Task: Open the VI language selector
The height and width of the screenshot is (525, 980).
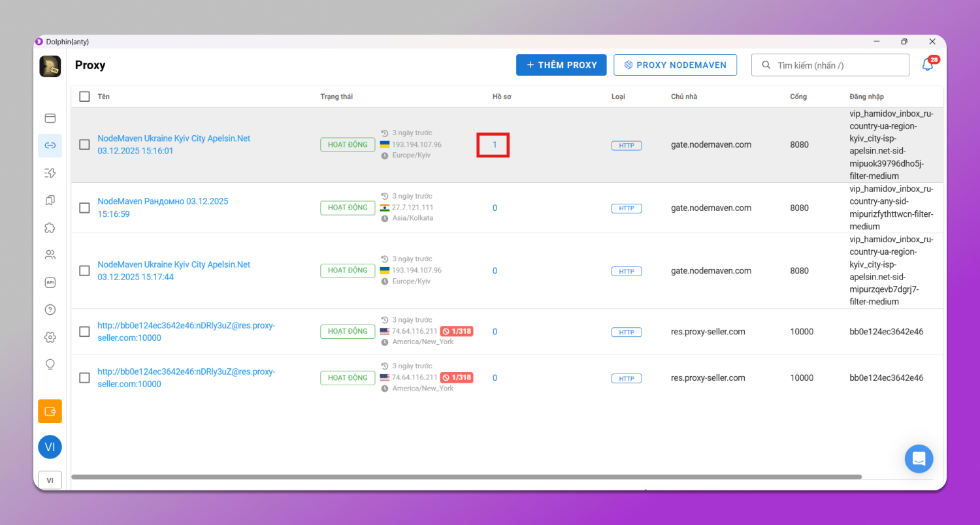Action: tap(50, 480)
